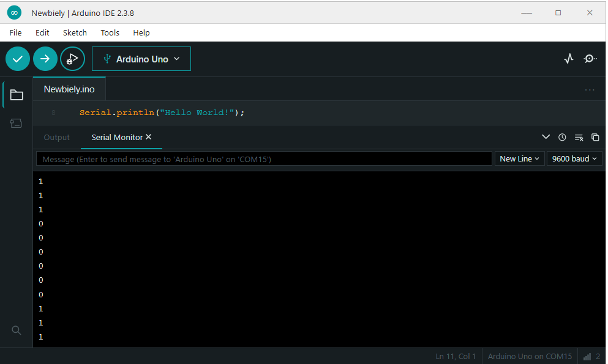
Task: Click the copy icon in Serial Monitor panel
Action: (595, 137)
